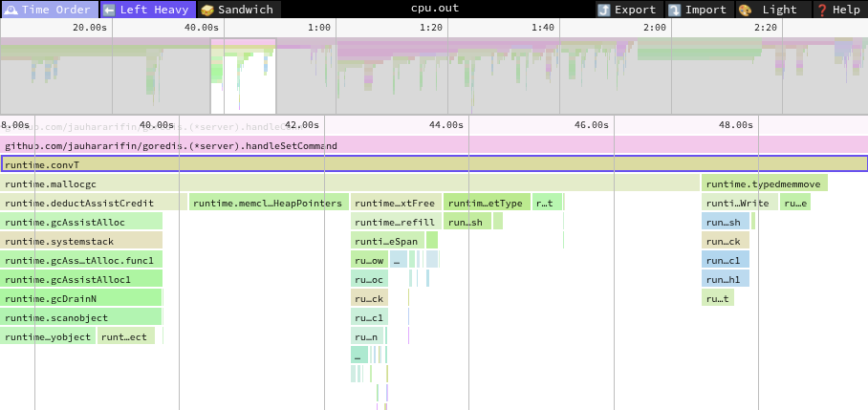Click the Export button

coord(626,10)
